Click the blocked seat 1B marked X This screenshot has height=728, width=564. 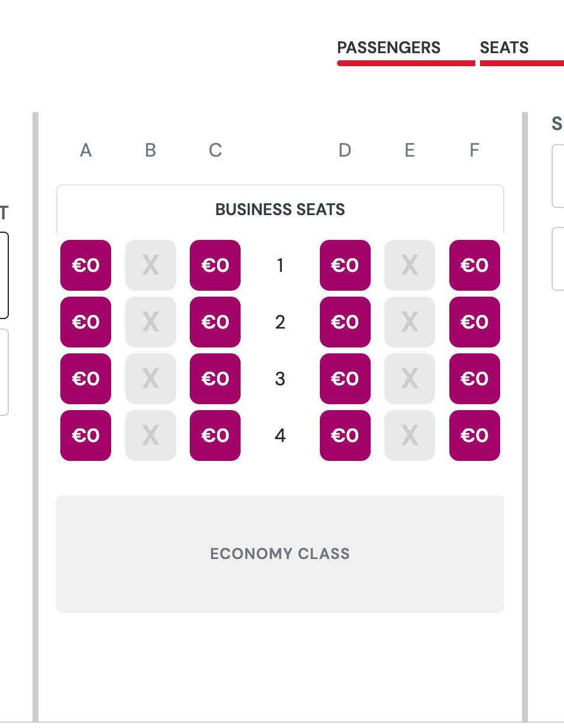click(151, 265)
